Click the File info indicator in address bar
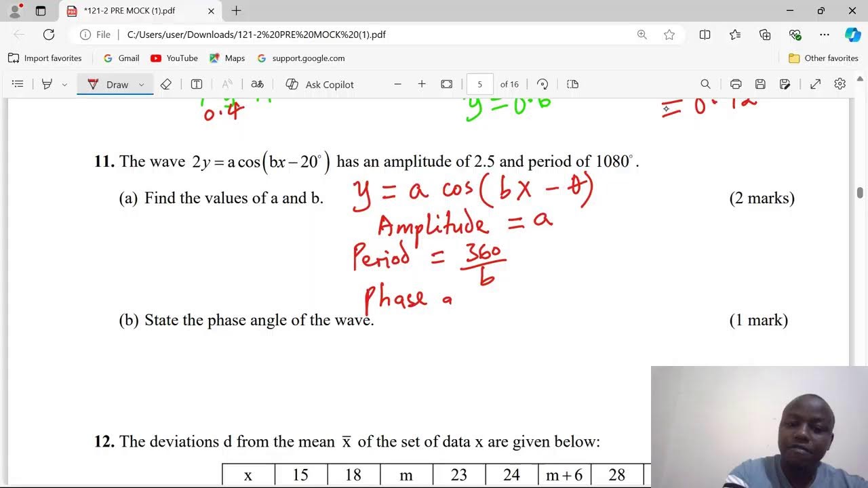The width and height of the screenshot is (868, 488). (95, 35)
